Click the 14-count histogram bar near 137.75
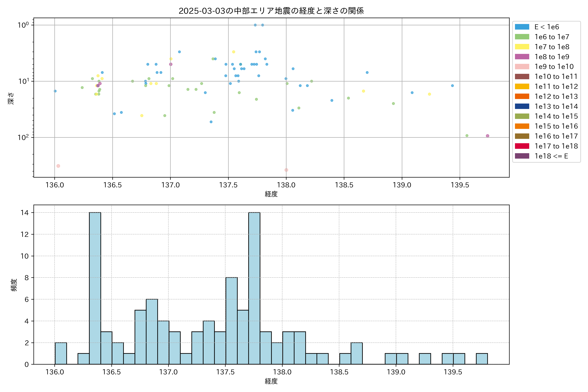Screen dimensions: 588x392 pyautogui.click(x=254, y=287)
